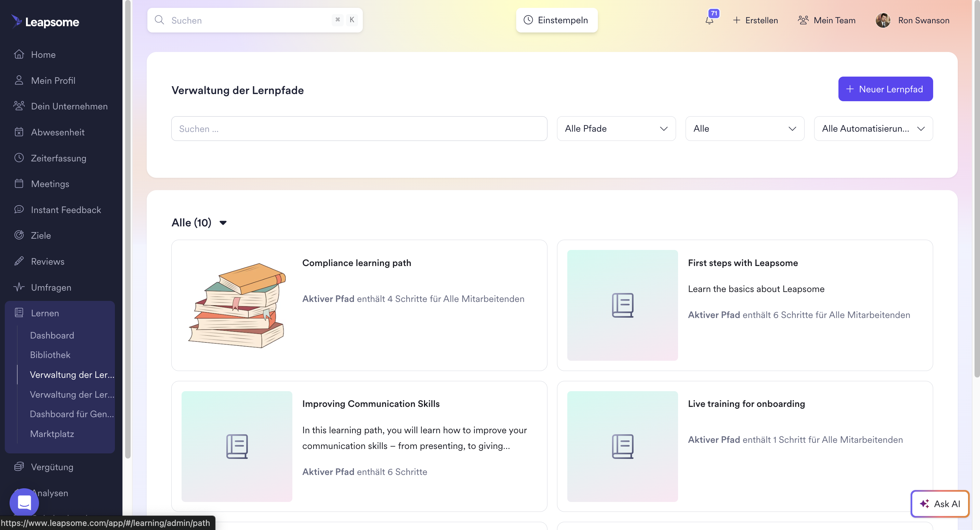Viewport: 980px width, 530px height.
Task: Click the Zeiterfassung clock icon
Action: point(19,158)
